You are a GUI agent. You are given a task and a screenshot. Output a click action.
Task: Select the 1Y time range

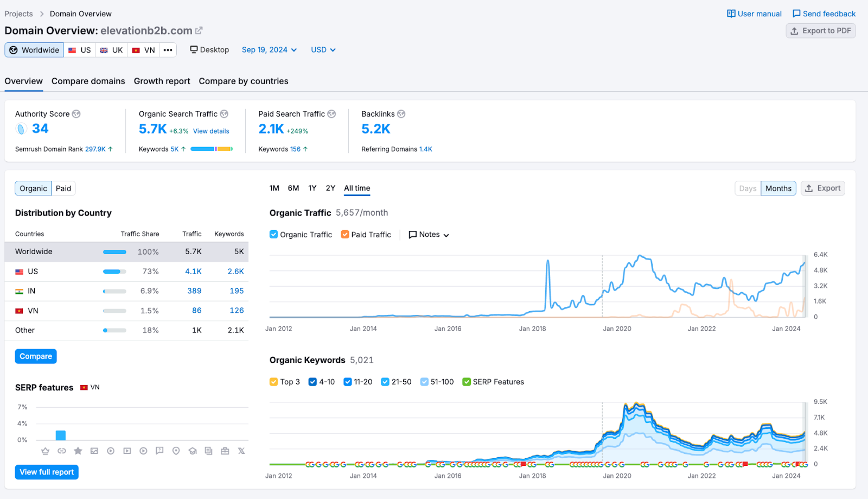click(312, 188)
